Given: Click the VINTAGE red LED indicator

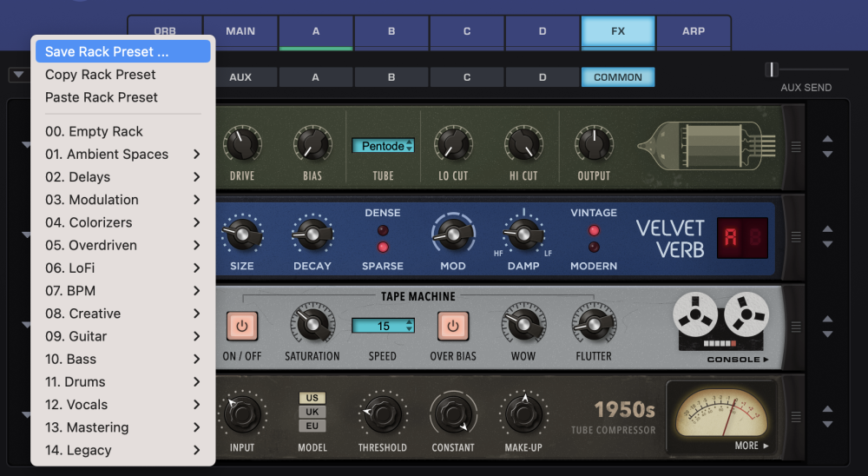Looking at the screenshot, I should point(594,230).
